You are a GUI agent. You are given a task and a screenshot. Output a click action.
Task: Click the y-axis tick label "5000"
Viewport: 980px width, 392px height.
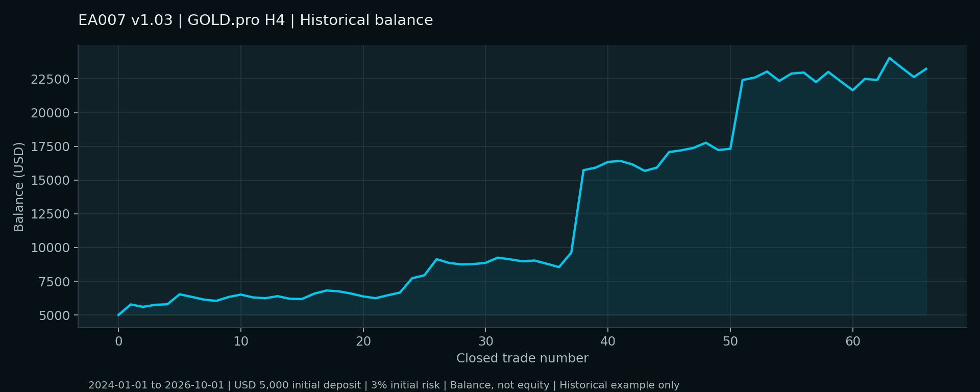(54, 316)
